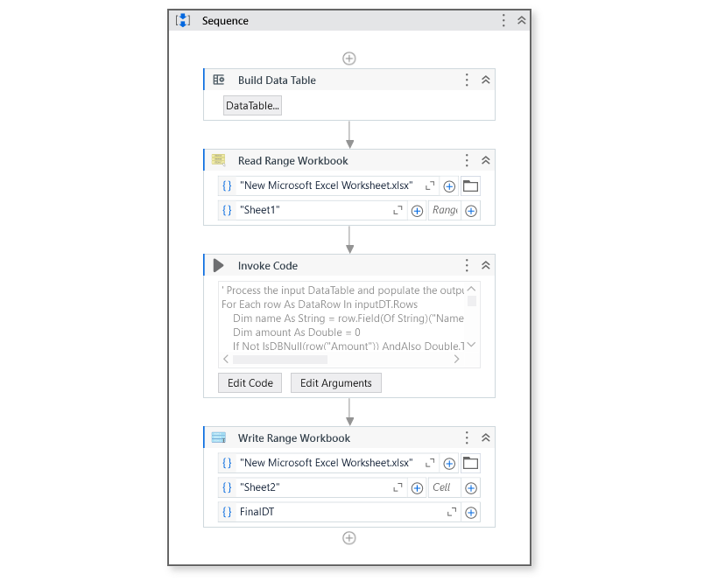Click the plus circle below Write Range Workbook
The image size is (725, 588).
coord(348,538)
